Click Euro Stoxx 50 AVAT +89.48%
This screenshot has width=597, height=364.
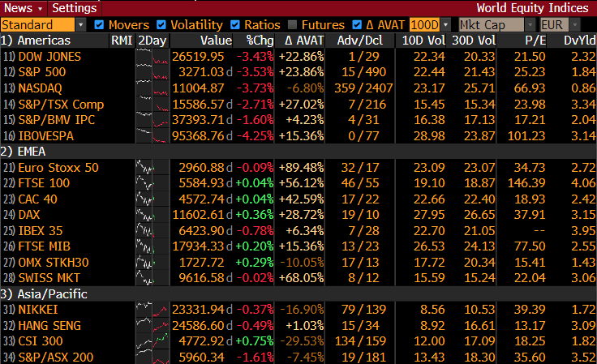[x=301, y=168]
